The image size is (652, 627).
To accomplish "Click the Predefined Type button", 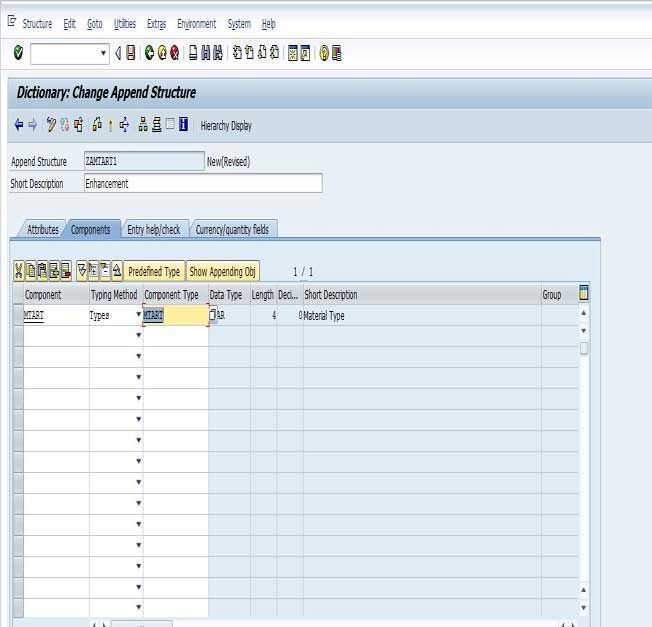I will point(154,272).
